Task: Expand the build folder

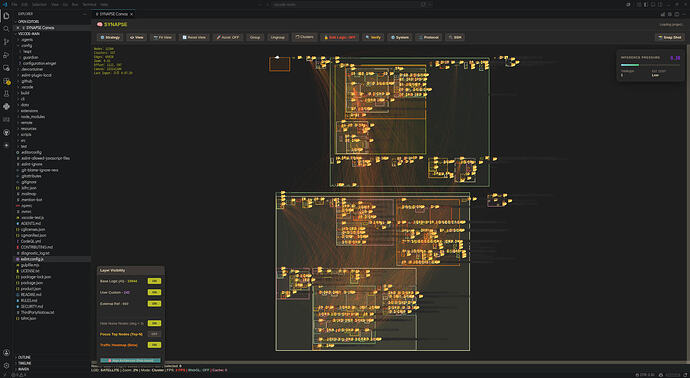Action: [25, 93]
